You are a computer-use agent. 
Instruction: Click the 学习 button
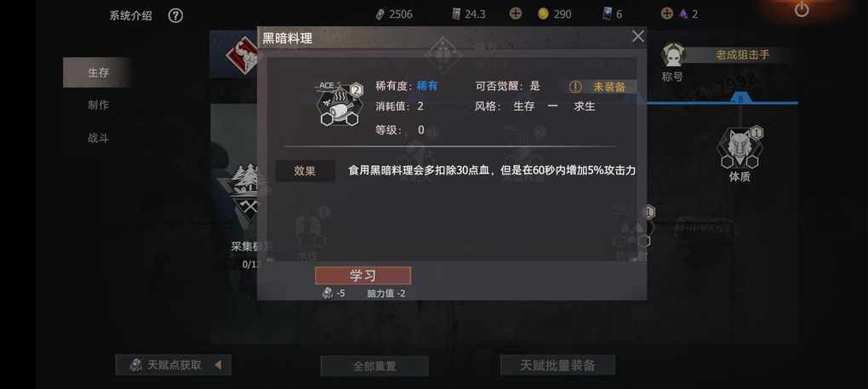[x=363, y=276]
